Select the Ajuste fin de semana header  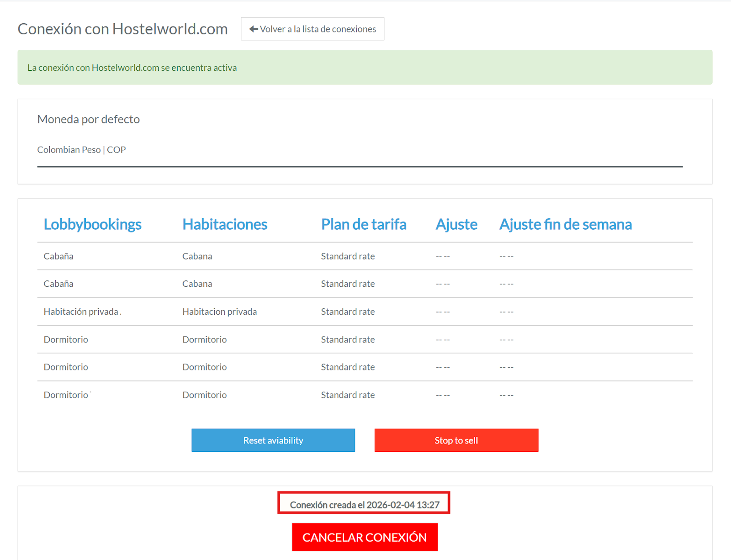565,224
